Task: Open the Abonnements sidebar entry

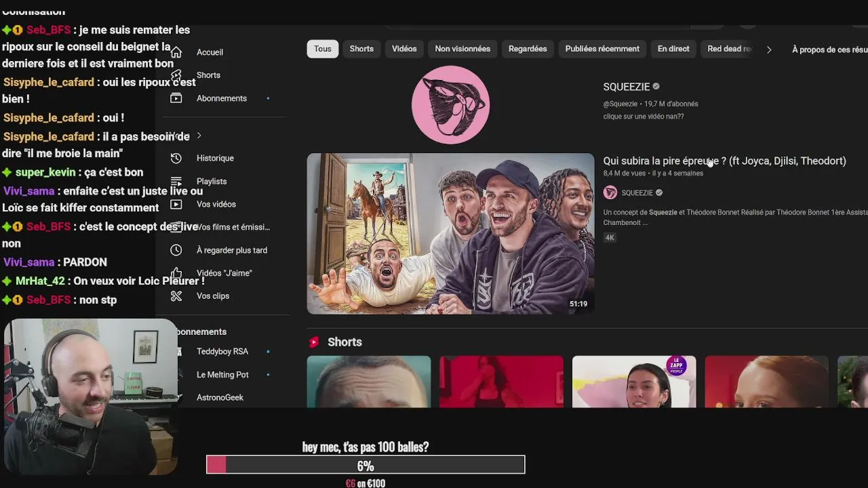Action: (x=222, y=98)
